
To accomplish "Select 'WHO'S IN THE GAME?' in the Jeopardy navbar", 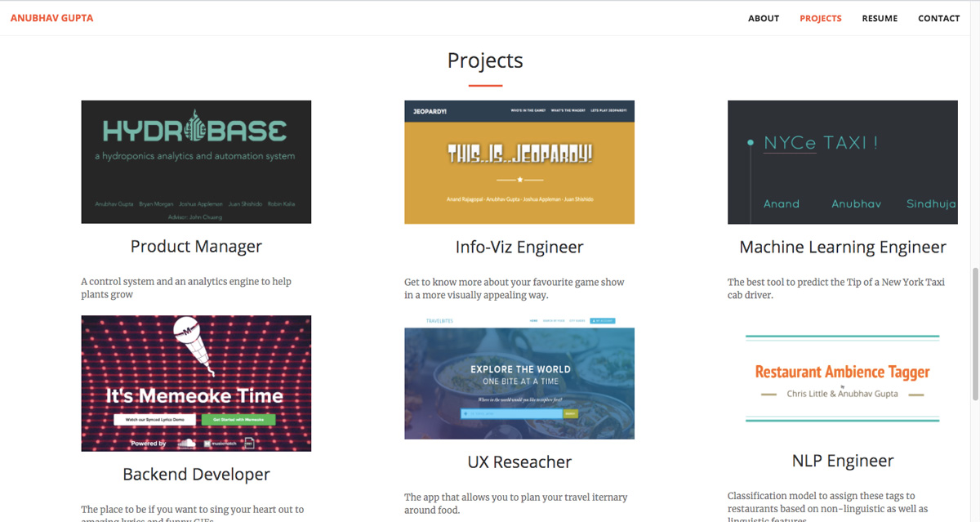I will click(528, 110).
